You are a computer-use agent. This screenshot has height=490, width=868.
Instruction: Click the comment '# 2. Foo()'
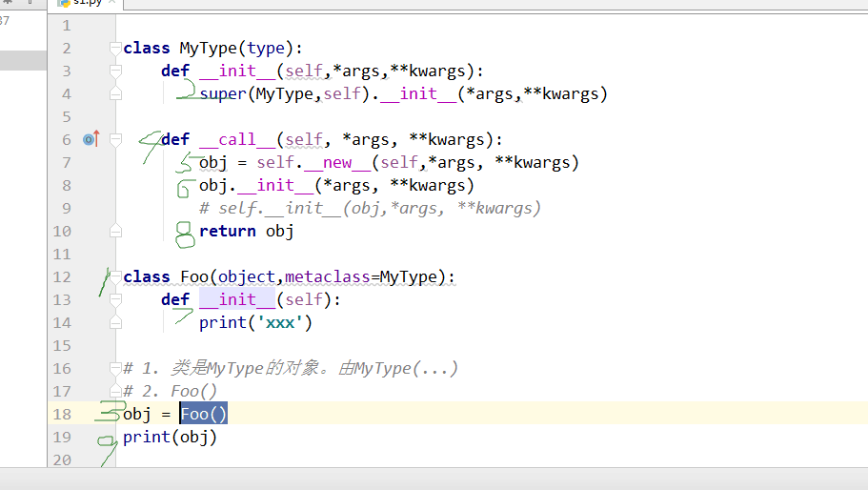170,391
